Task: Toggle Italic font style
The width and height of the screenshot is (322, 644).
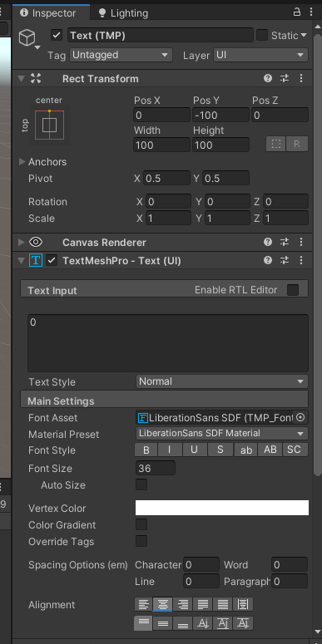Action: coord(170,450)
